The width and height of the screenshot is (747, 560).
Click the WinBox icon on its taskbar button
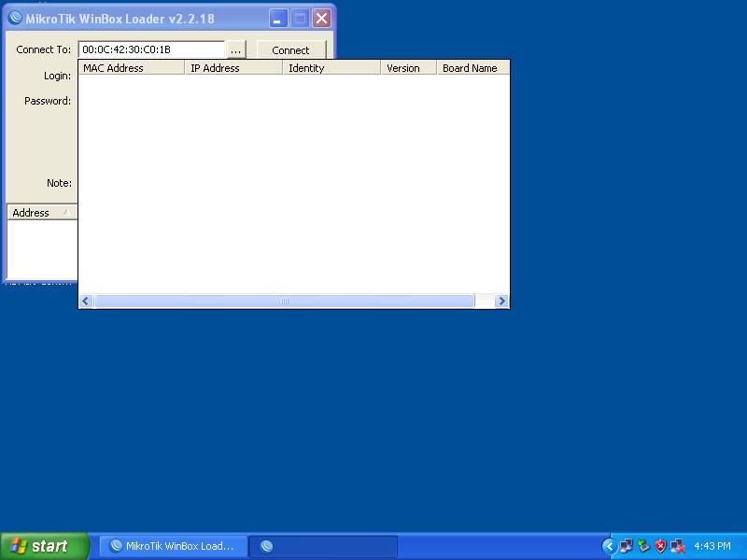tap(116, 546)
